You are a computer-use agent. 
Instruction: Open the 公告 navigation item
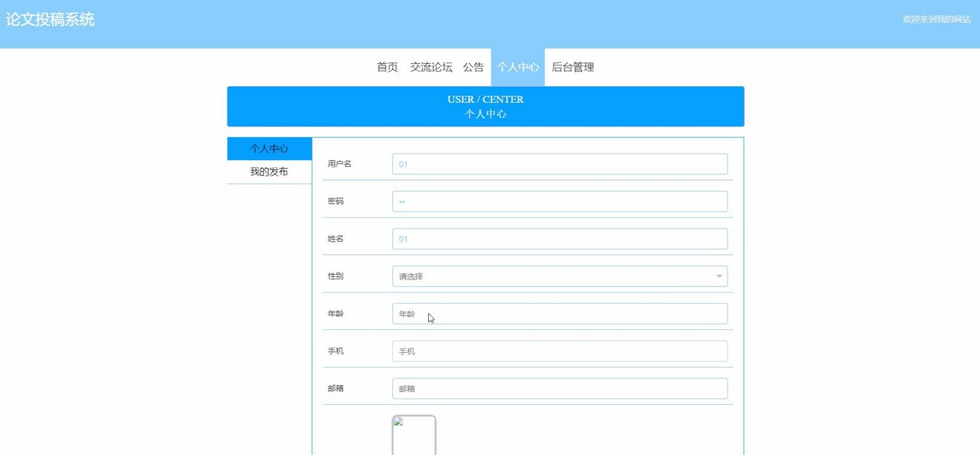click(473, 67)
